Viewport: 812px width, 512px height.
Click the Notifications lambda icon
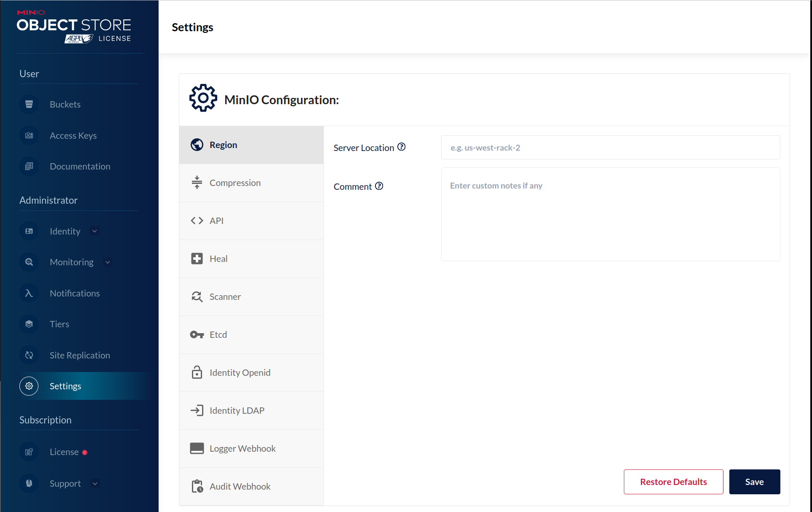29,293
